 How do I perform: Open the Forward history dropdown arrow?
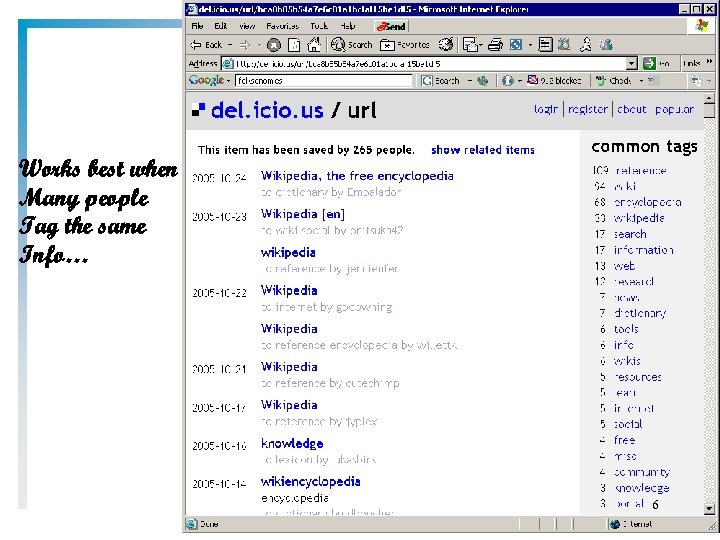tap(259, 45)
